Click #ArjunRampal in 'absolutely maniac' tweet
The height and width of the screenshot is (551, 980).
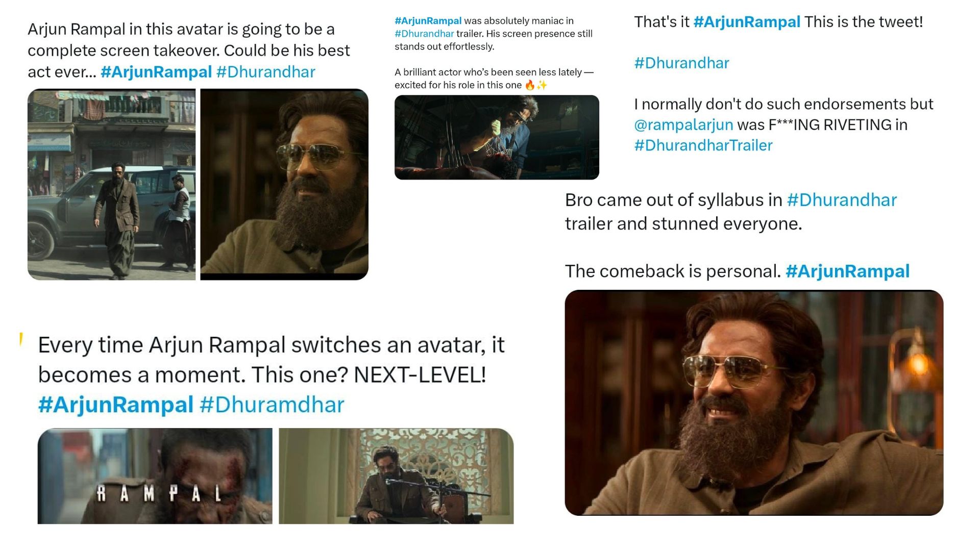point(428,21)
